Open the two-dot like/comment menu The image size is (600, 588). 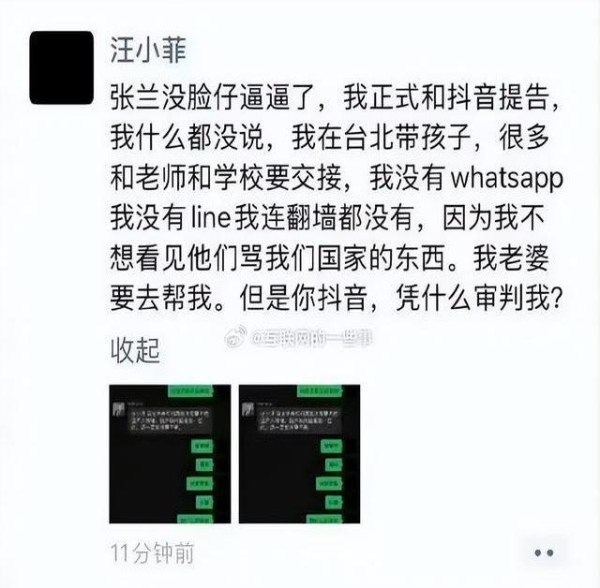544,553
